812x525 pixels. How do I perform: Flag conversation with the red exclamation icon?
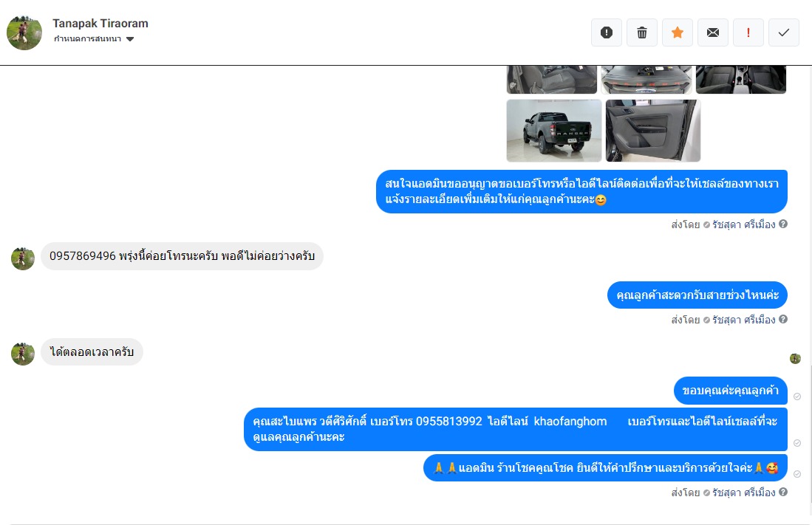click(x=748, y=32)
